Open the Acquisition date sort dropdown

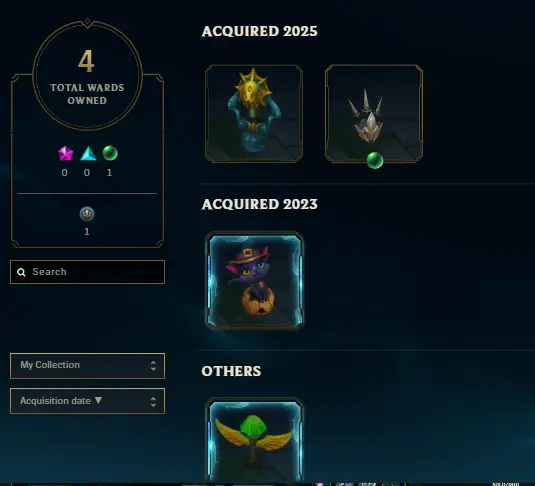click(87, 401)
